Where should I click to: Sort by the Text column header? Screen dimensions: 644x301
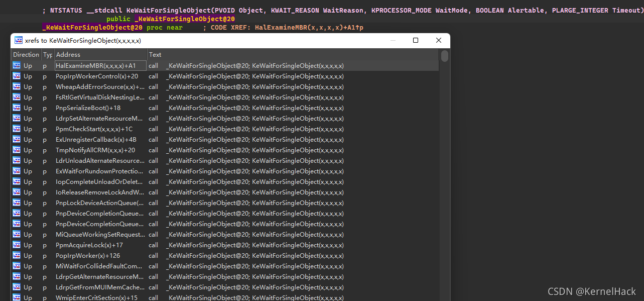(x=293, y=54)
